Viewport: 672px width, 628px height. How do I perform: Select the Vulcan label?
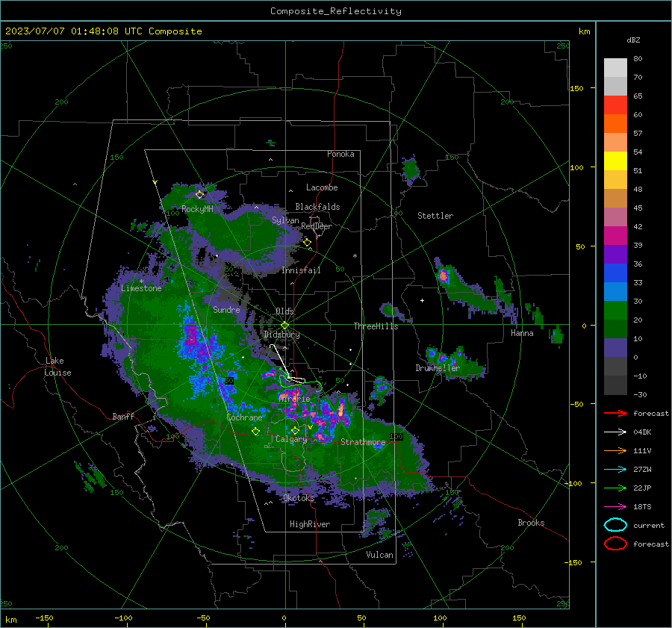point(379,555)
